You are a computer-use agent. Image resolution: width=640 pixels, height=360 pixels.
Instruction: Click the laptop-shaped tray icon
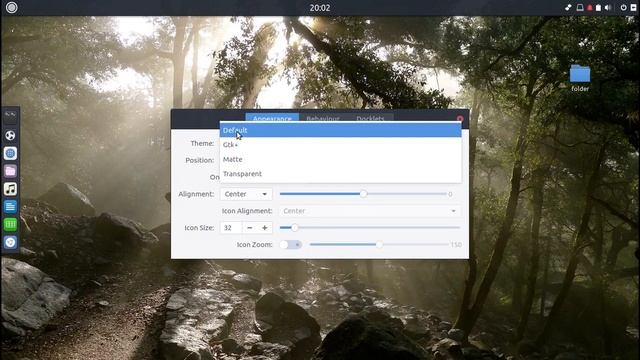[x=580, y=8]
